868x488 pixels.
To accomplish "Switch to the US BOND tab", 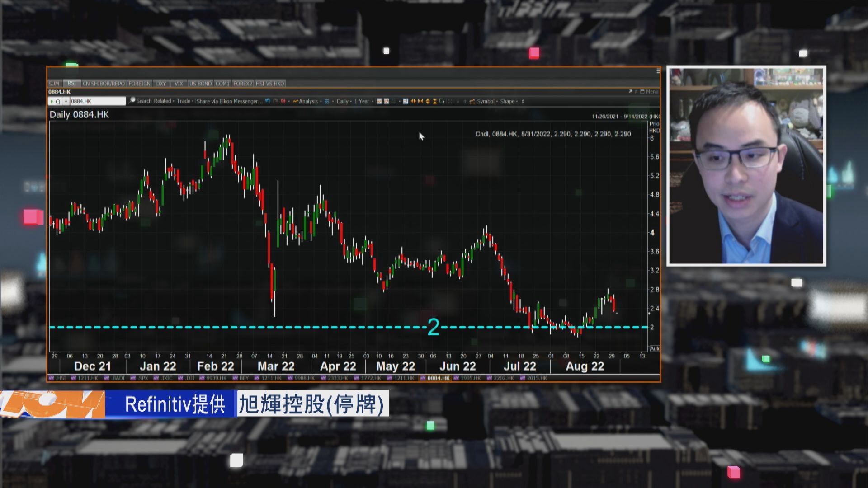I will (200, 83).
